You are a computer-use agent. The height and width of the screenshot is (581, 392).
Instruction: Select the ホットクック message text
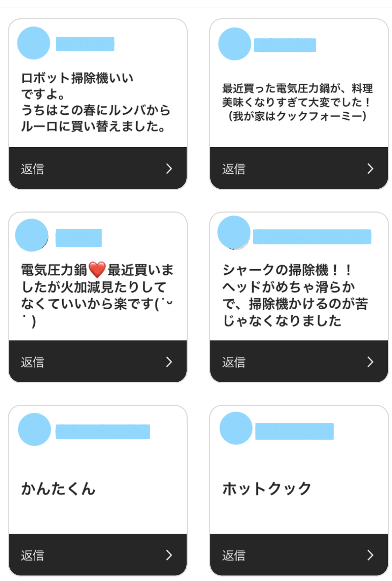pyautogui.click(x=267, y=489)
